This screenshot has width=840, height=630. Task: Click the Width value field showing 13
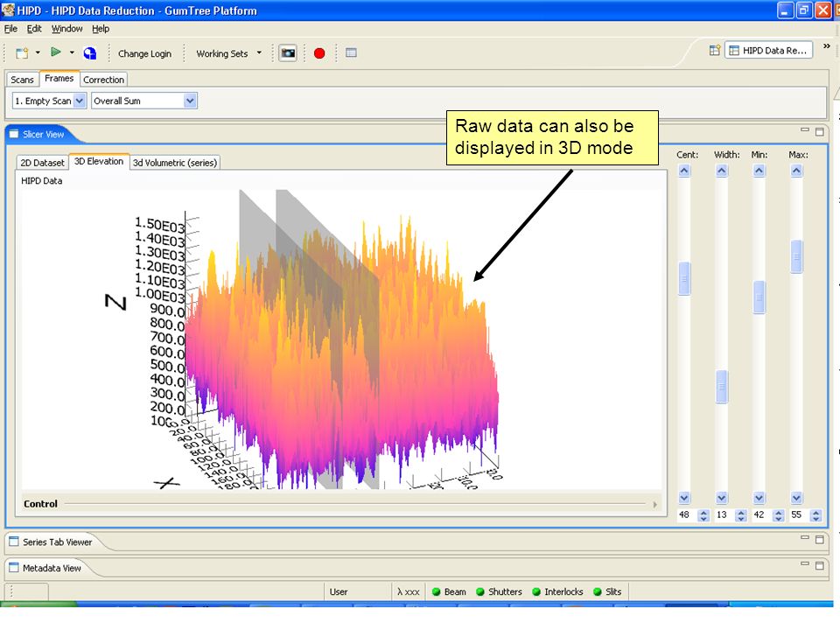point(724,514)
